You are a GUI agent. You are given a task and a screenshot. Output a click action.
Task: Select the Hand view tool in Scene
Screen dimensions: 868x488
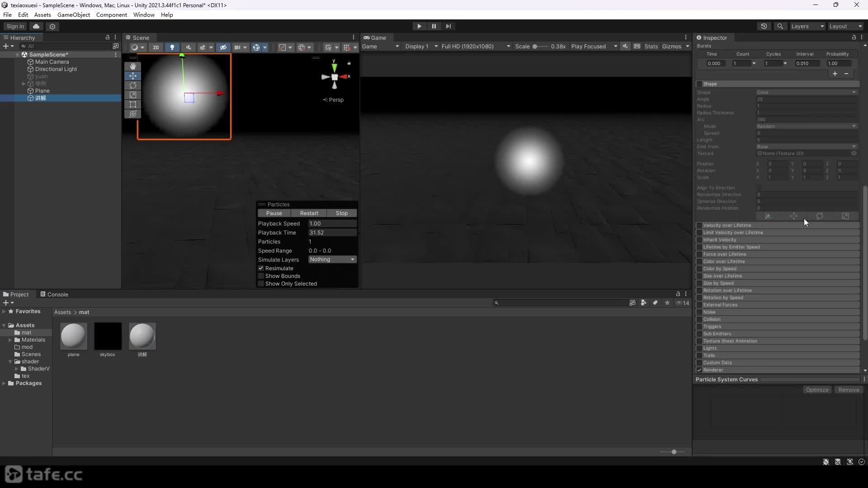click(x=132, y=66)
